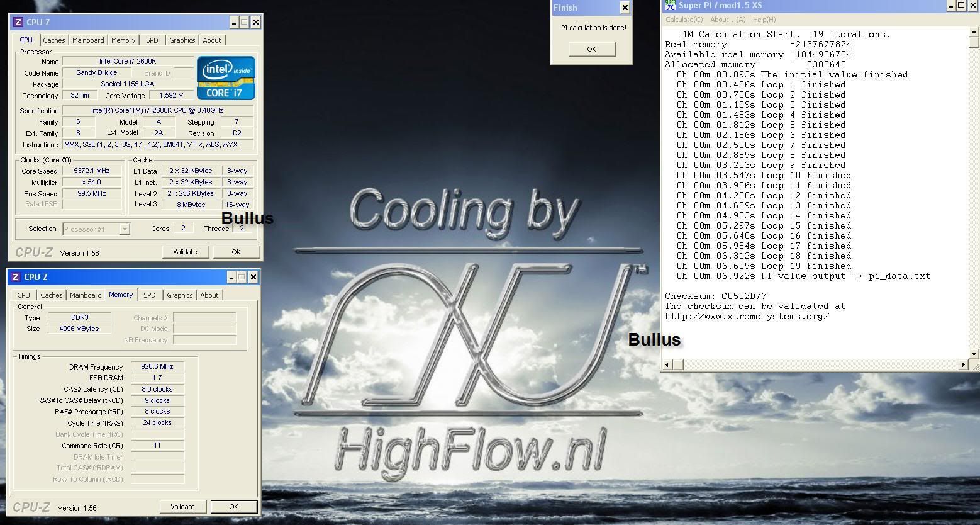Open the Memory tab in top CPU-Z window

tap(123, 40)
